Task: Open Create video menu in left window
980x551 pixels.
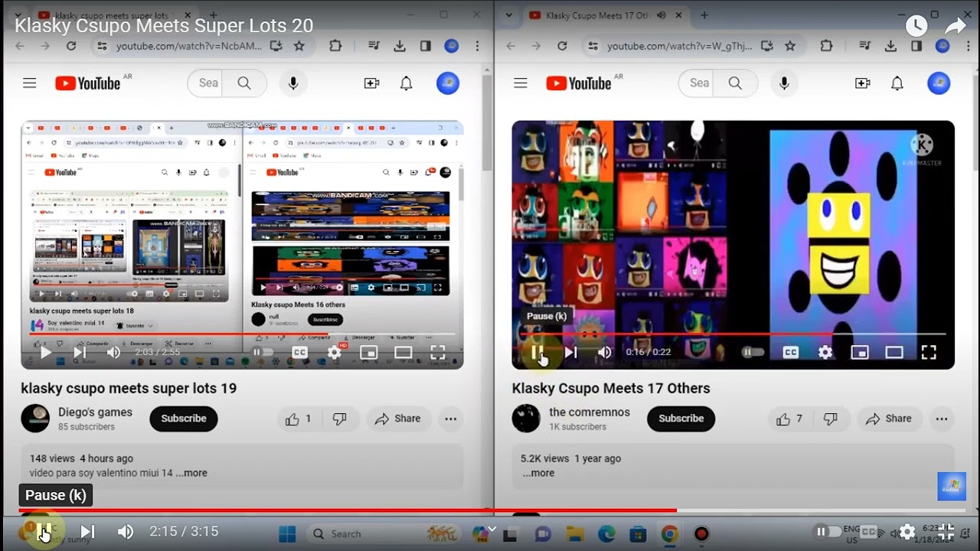Action: tap(371, 83)
